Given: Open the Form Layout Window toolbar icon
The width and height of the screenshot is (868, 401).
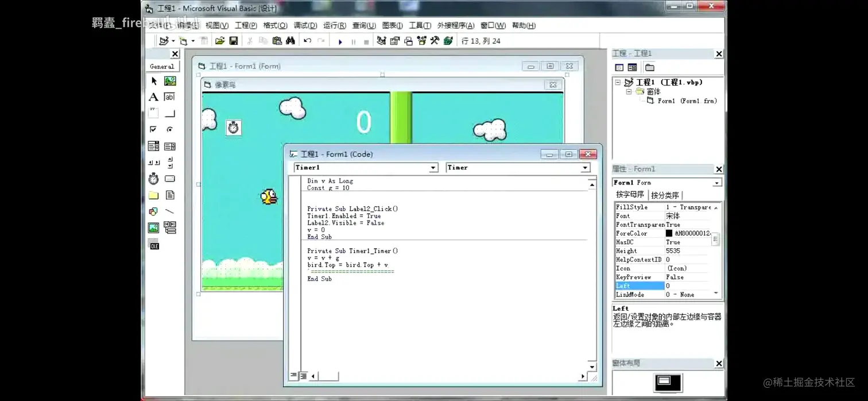Looking at the screenshot, I should [x=408, y=41].
